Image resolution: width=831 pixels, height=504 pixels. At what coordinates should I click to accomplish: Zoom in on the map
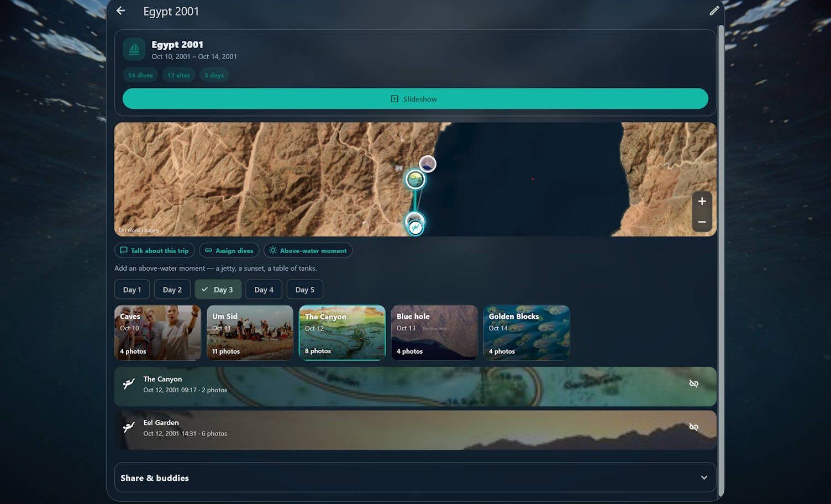702,201
